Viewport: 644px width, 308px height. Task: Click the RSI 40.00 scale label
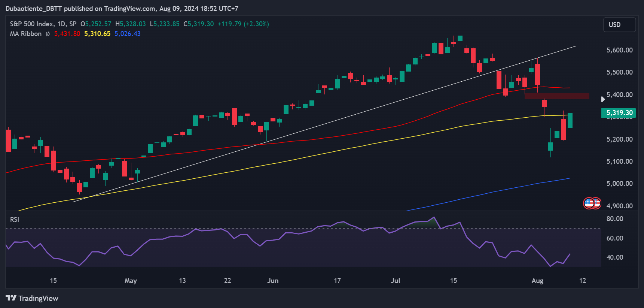click(615, 257)
